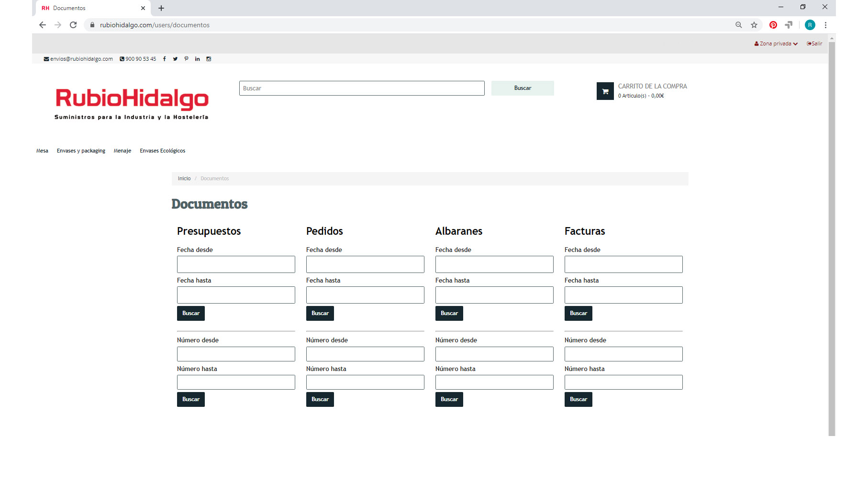Viewport: 868px width, 502px height.
Task: View site security lock info
Action: (x=92, y=25)
